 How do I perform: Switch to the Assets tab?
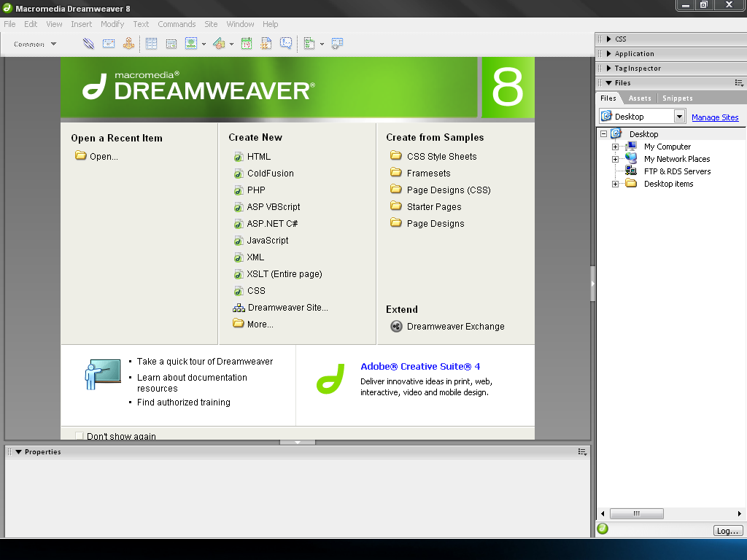coord(639,98)
